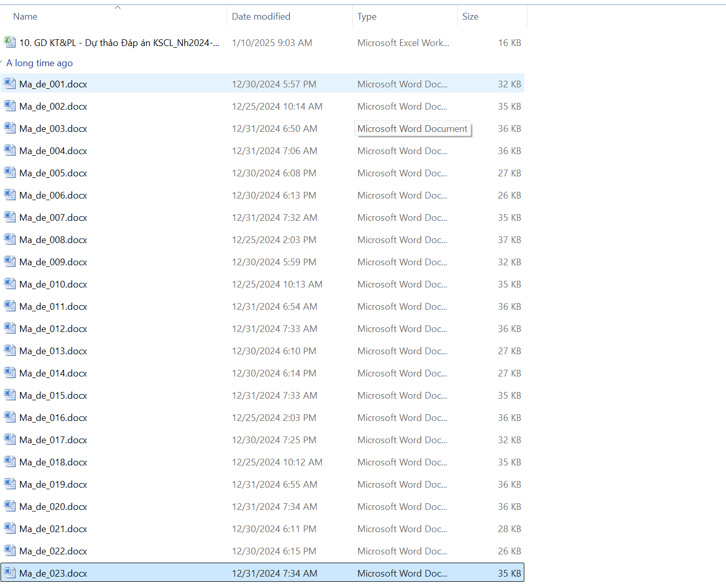Click the Word icon beside Ma_de_023.docx

[9, 573]
